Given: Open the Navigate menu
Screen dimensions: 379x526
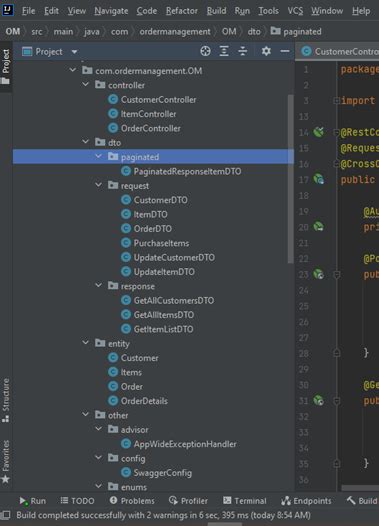Looking at the screenshot, I should point(111,11).
